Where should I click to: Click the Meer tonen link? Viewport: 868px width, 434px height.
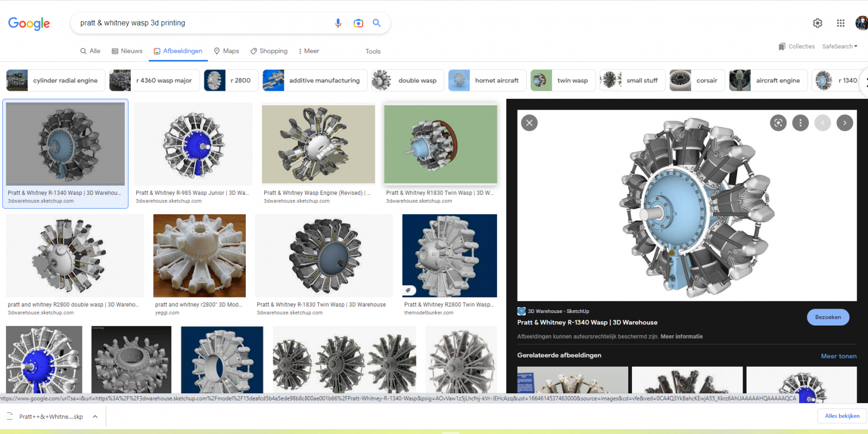[x=839, y=356]
